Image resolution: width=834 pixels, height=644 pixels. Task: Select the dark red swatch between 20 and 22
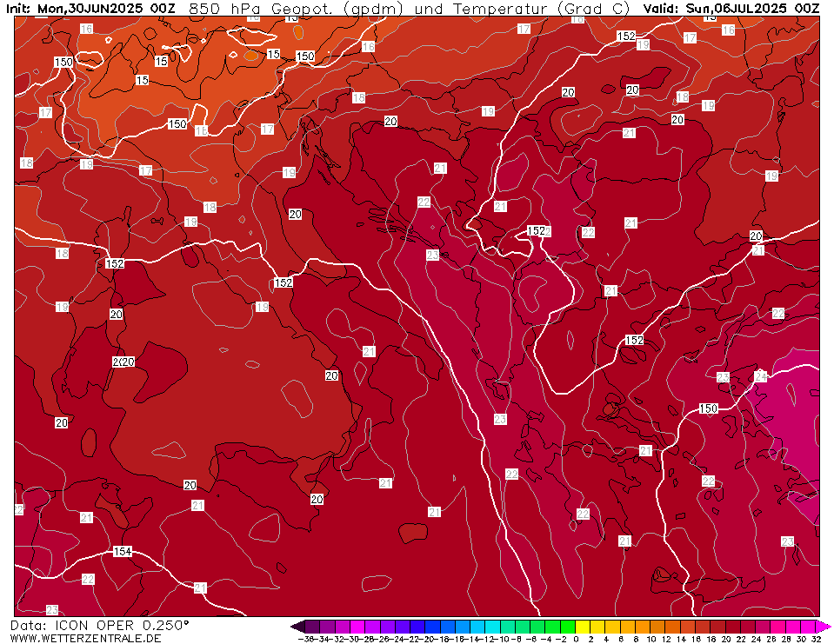point(733,627)
